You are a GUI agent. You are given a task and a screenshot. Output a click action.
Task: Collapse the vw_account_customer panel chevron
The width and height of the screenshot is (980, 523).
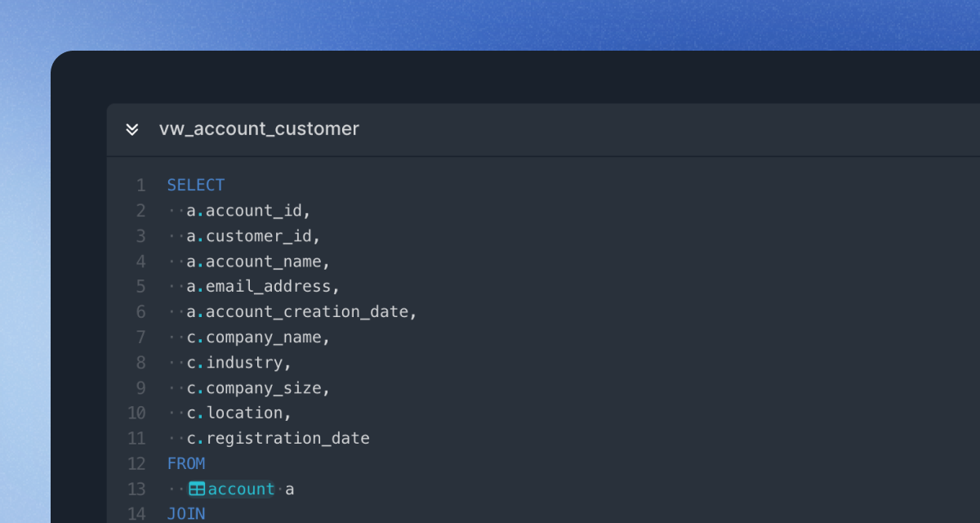[x=131, y=128]
